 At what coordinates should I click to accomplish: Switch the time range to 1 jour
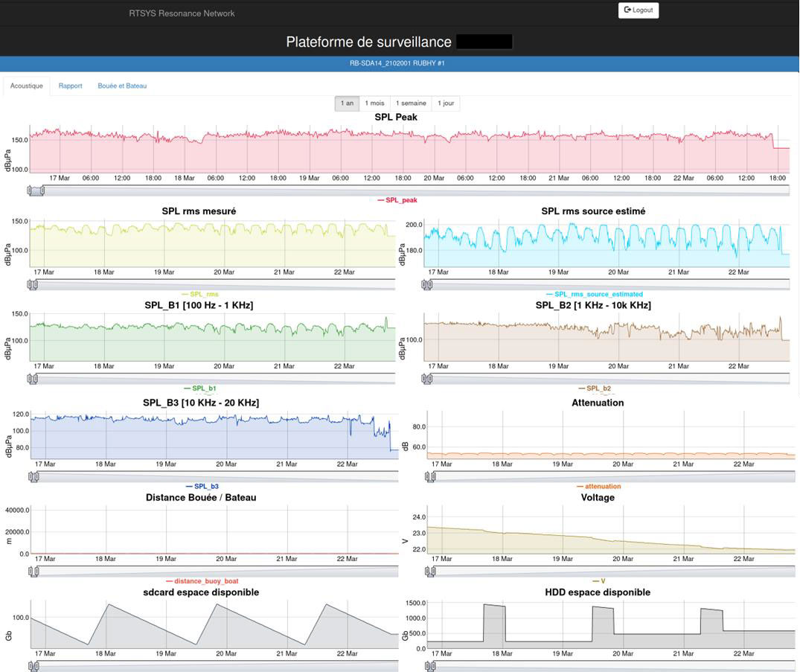445,103
